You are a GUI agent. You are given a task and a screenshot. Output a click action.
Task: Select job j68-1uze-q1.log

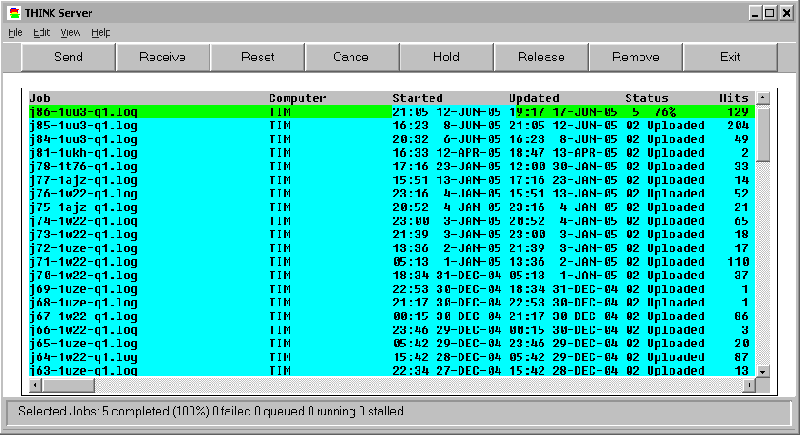[x=391, y=302]
